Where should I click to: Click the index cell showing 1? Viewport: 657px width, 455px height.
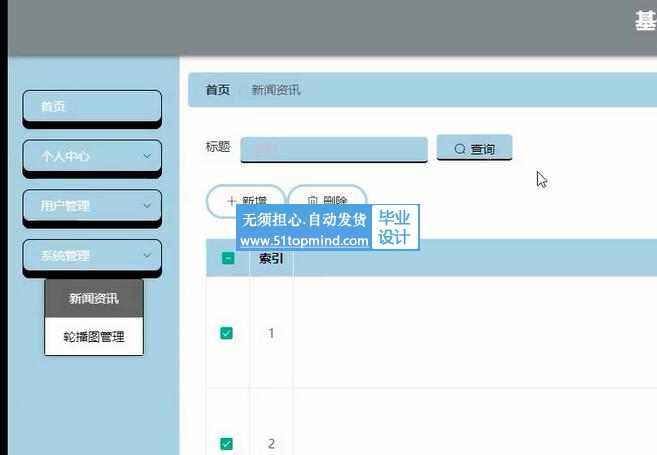tap(271, 333)
